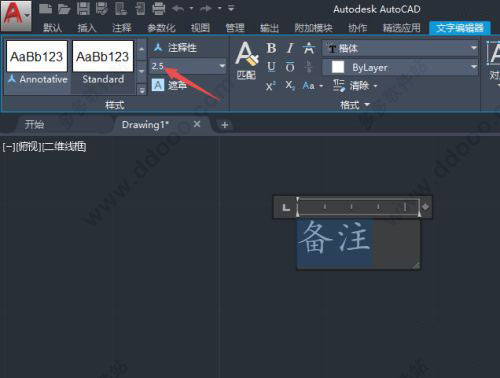The image size is (500, 378).
Task: Open the 俯视 view controls menu
Action: coord(28,147)
